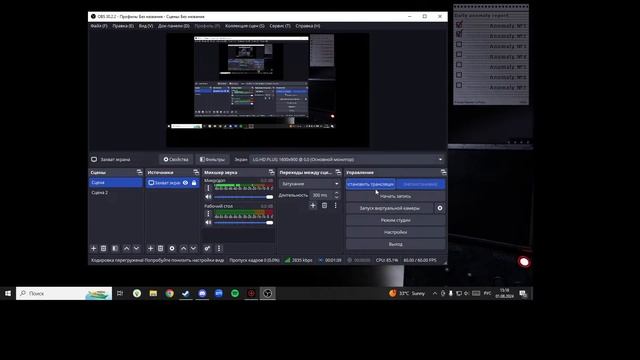The width and height of the screenshot is (640, 360).
Task: Adjust the Desktop audio volume slider
Action: point(244,222)
